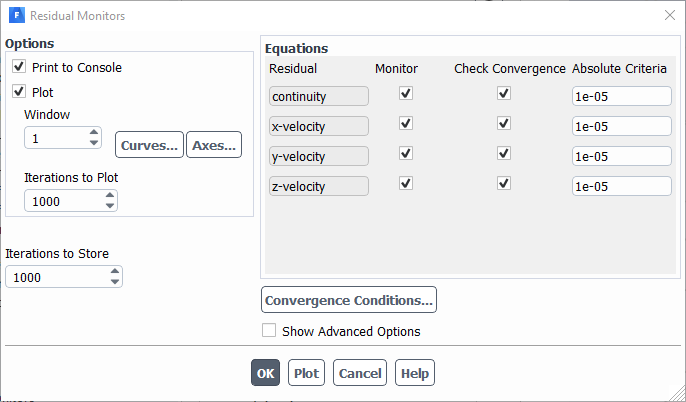This screenshot has width=686, height=402.
Task: Enable Show Advanced Options checkbox
Action: coord(269,331)
